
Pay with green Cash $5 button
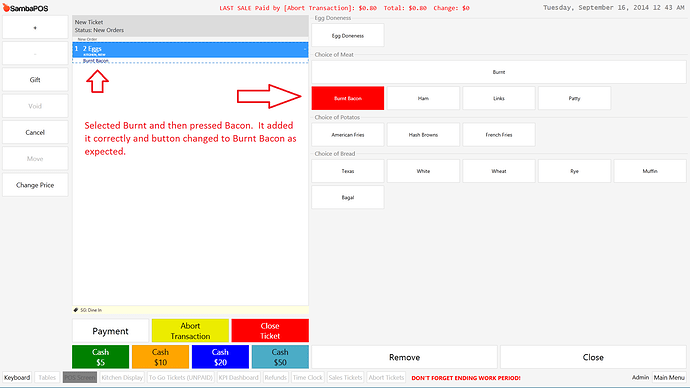click(100, 357)
